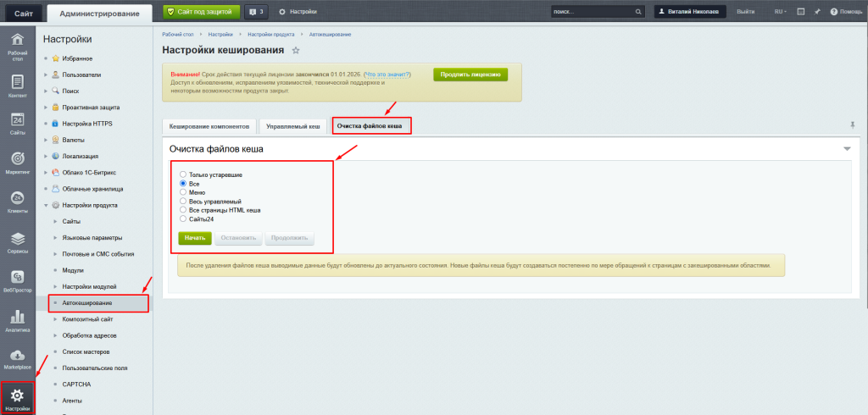Viewport: 868px width, 415px height.
Task: Open Обработка адресов menu item
Action: point(89,335)
